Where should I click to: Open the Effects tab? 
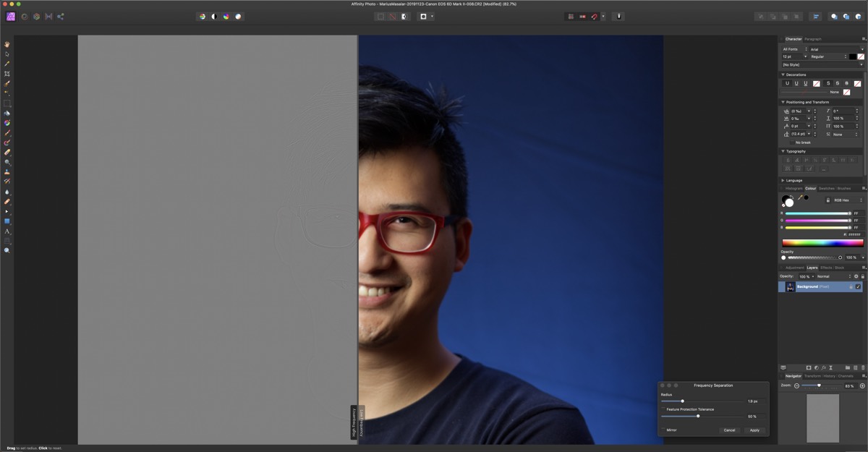pos(826,268)
